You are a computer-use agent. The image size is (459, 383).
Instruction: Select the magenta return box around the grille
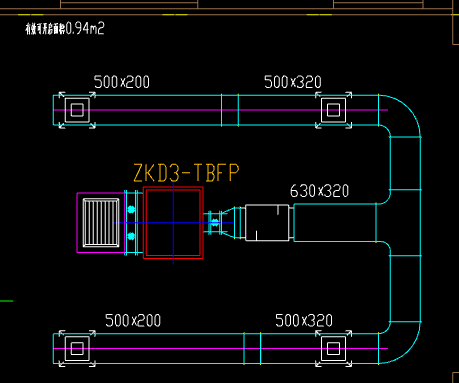pyautogui.click(x=101, y=223)
